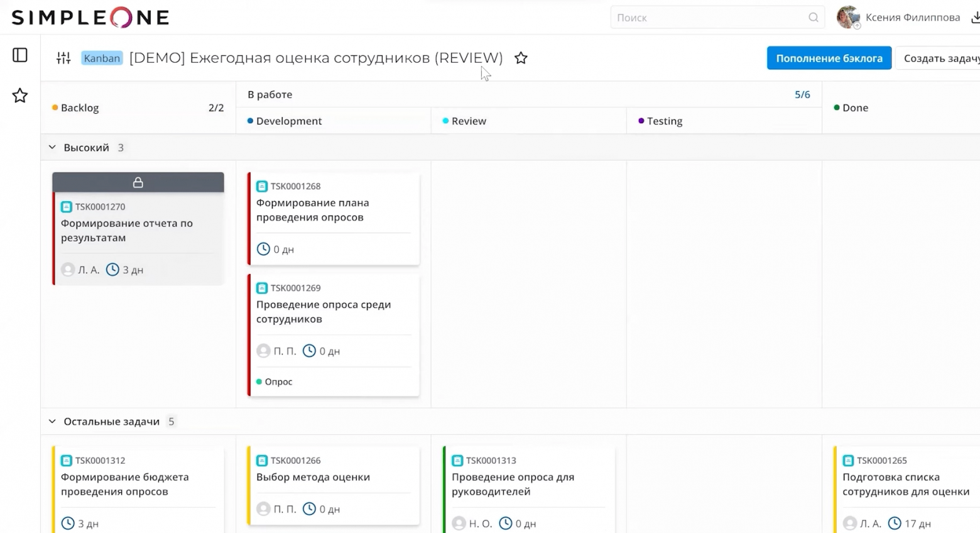Click the magnifier icon in the search bar
980x533 pixels.
tap(813, 18)
